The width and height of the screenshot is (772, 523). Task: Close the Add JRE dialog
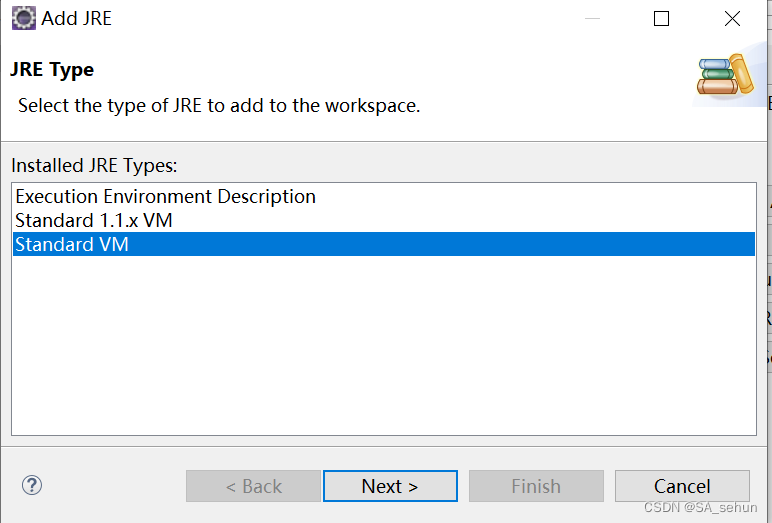click(732, 19)
